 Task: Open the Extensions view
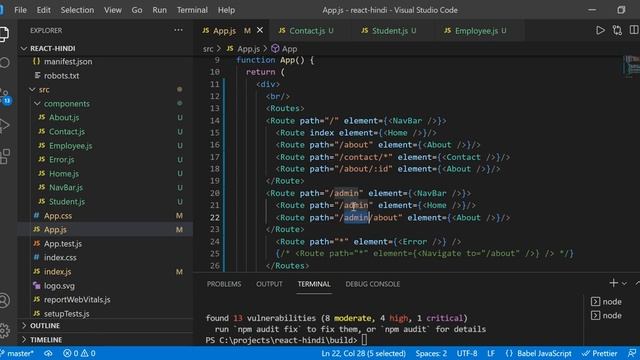(5, 156)
